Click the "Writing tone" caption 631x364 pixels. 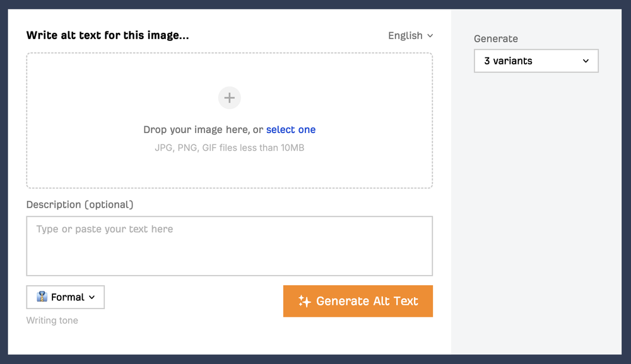click(x=52, y=320)
